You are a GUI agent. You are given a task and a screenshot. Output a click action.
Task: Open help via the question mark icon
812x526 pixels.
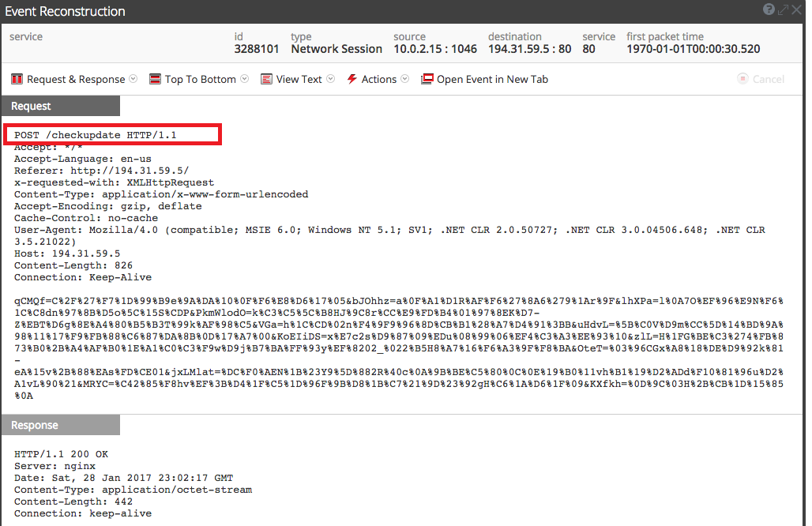(x=769, y=9)
